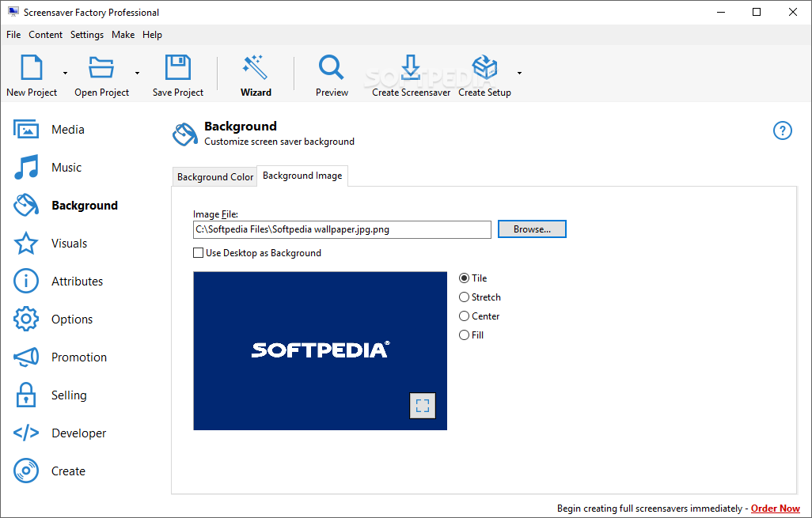Open the Help menu

coord(152,35)
